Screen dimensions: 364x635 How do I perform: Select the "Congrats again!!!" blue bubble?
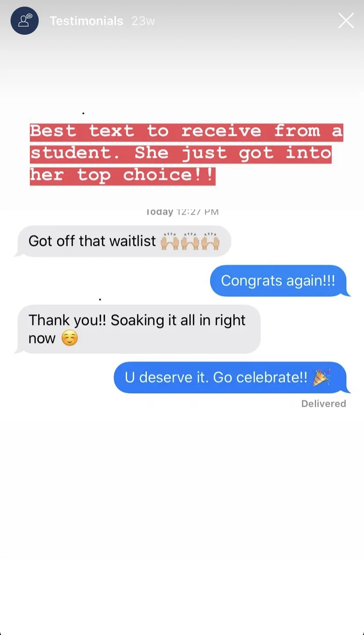click(280, 281)
